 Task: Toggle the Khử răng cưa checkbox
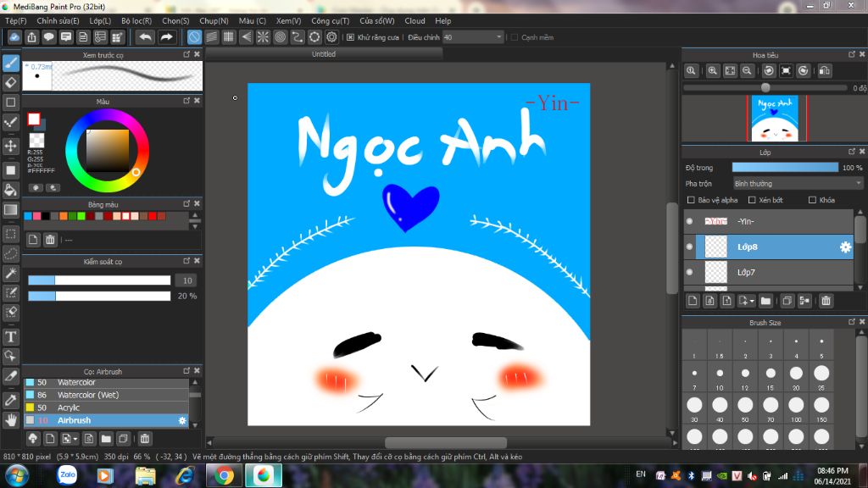pyautogui.click(x=350, y=37)
